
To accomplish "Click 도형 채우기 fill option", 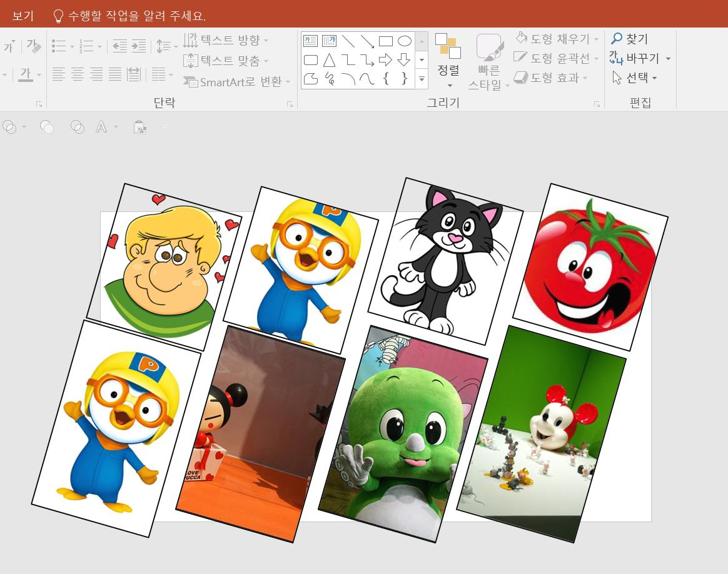I will coord(557,39).
